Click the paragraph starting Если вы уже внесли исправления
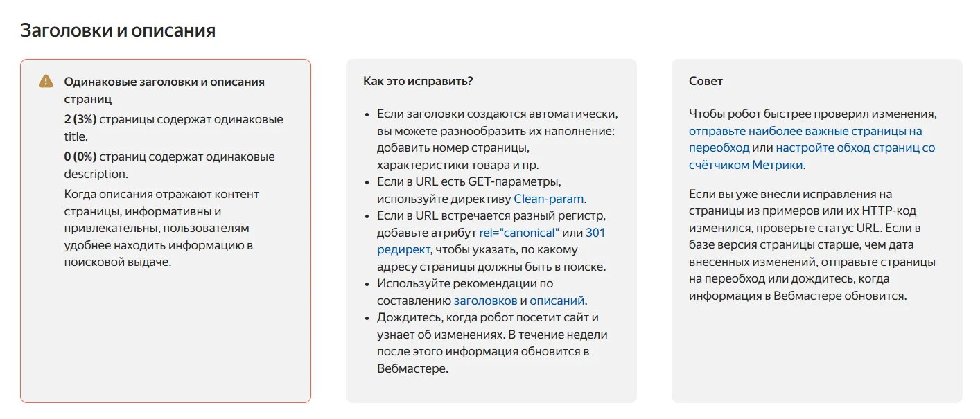This screenshot has width=980, height=419. (x=812, y=245)
